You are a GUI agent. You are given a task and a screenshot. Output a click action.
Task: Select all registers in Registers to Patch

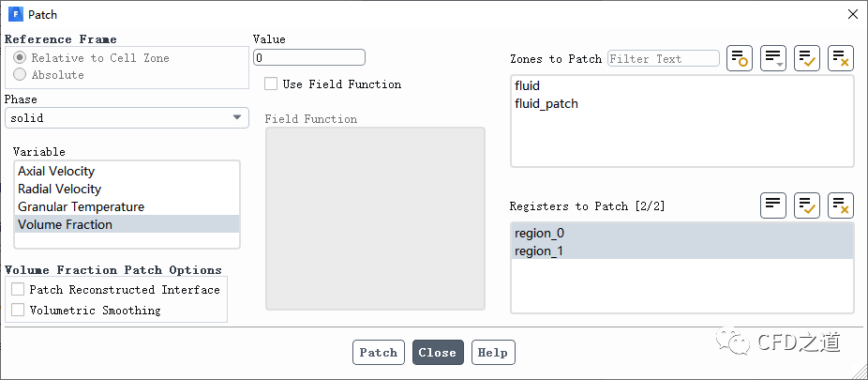point(807,205)
